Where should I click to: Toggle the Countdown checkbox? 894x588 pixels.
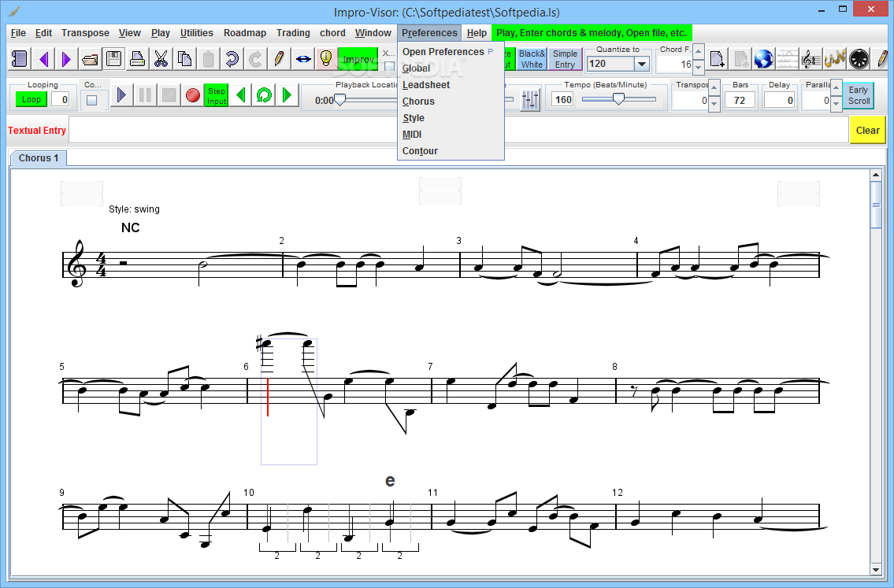92,100
